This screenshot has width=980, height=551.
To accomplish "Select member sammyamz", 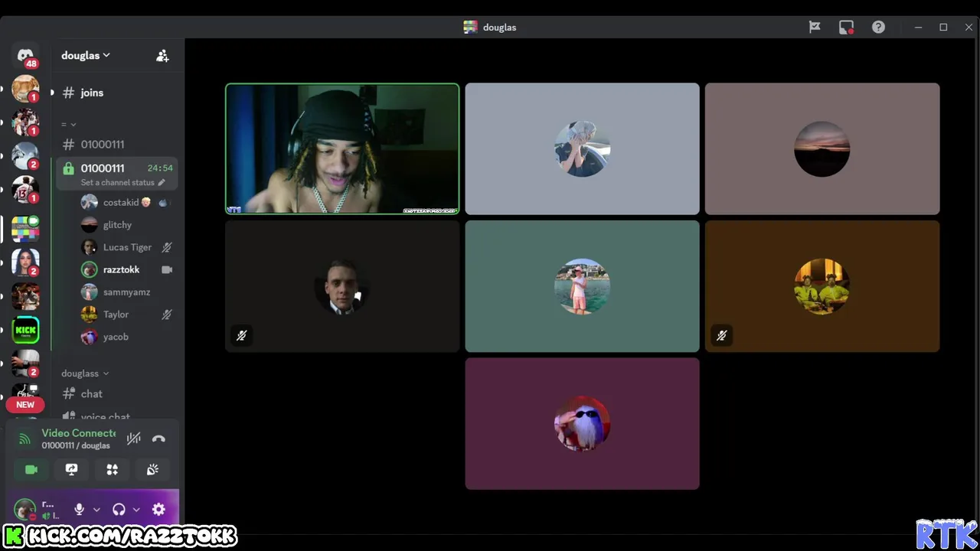I will tap(127, 292).
